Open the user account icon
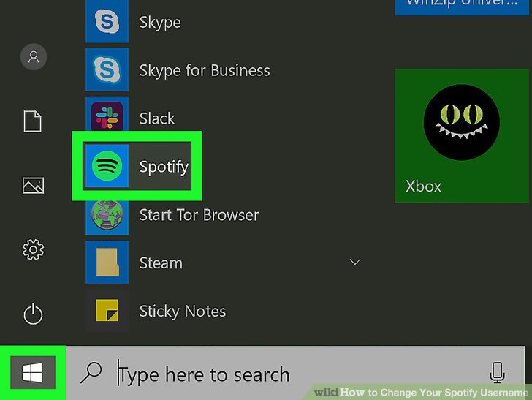 point(34,56)
